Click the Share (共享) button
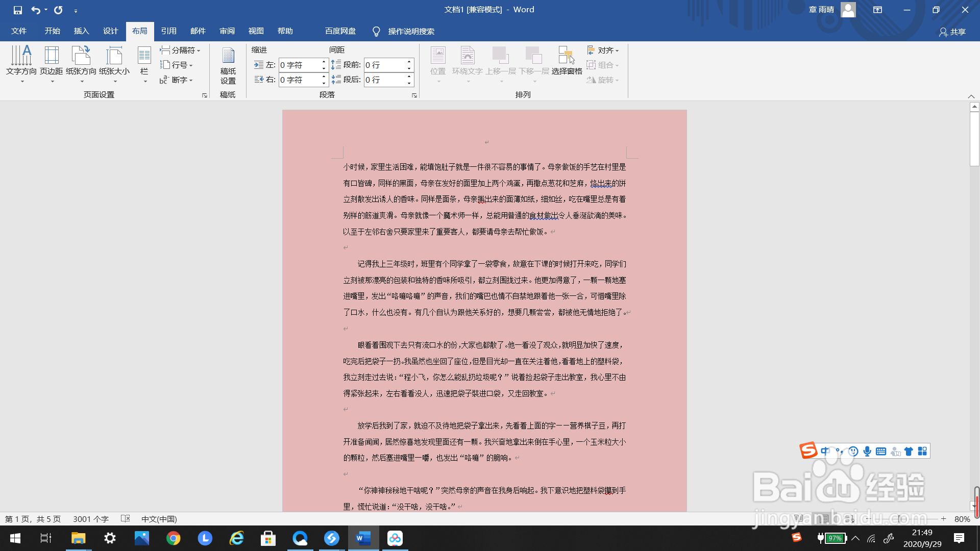This screenshot has height=551, width=980. click(x=952, y=32)
